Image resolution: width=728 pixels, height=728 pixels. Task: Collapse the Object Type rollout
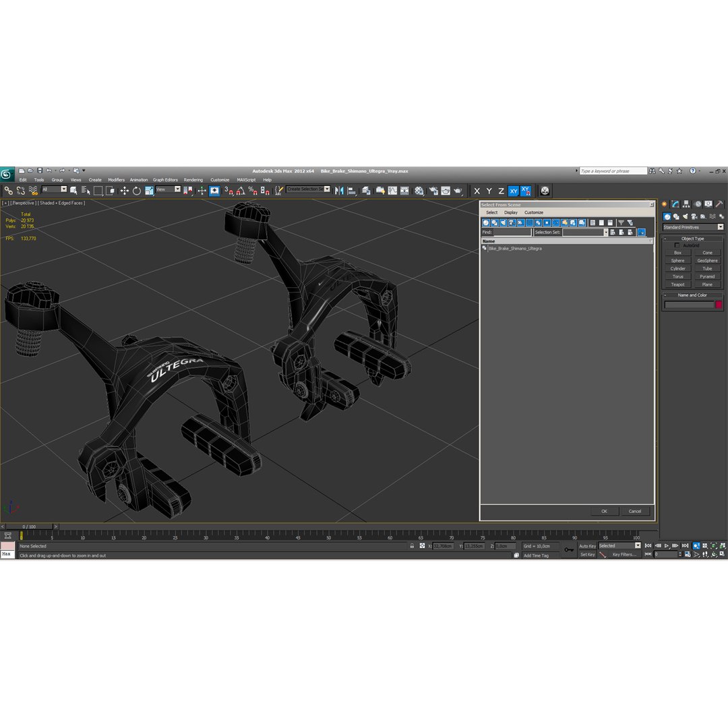point(692,239)
